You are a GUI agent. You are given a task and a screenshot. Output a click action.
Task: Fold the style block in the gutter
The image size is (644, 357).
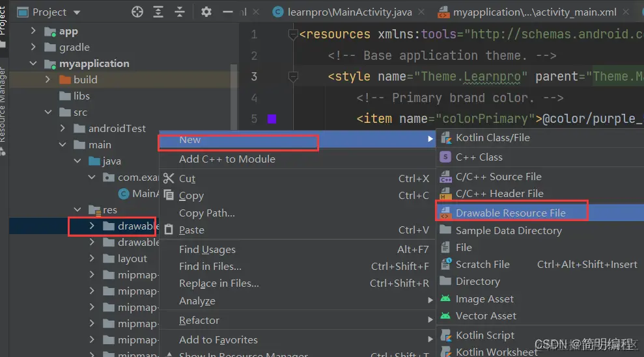click(293, 76)
